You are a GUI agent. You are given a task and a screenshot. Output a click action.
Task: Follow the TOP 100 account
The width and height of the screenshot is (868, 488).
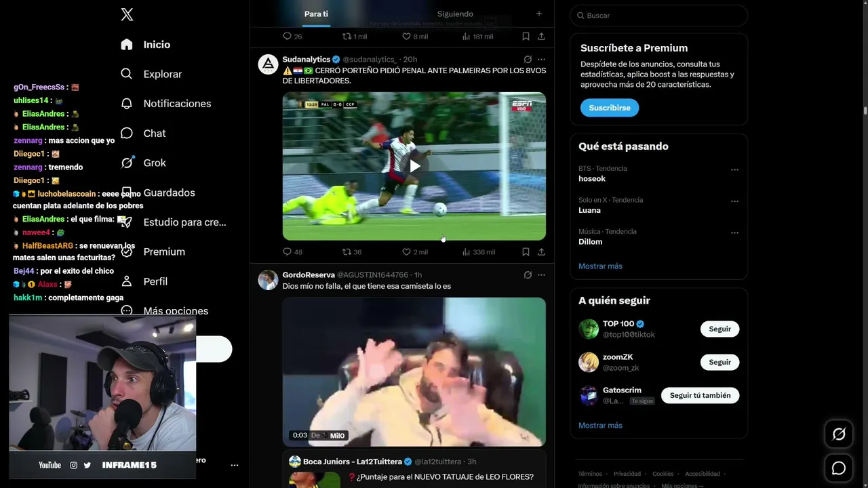click(720, 329)
